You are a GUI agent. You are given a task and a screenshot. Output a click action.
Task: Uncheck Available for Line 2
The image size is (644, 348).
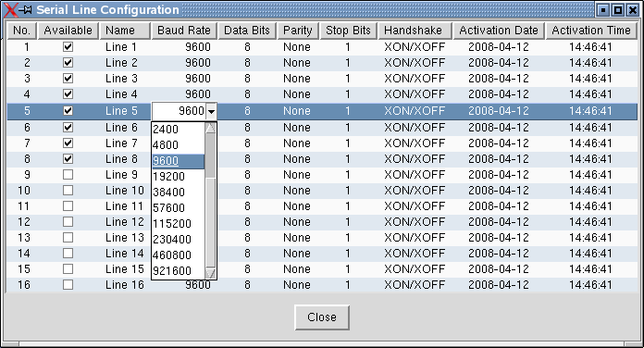click(68, 62)
